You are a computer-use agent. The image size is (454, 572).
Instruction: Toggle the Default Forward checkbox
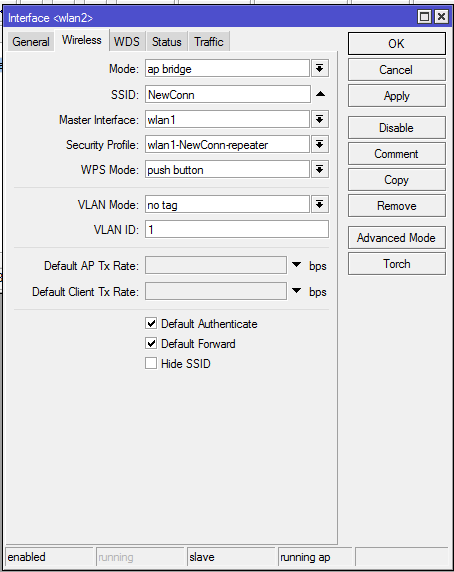151,343
